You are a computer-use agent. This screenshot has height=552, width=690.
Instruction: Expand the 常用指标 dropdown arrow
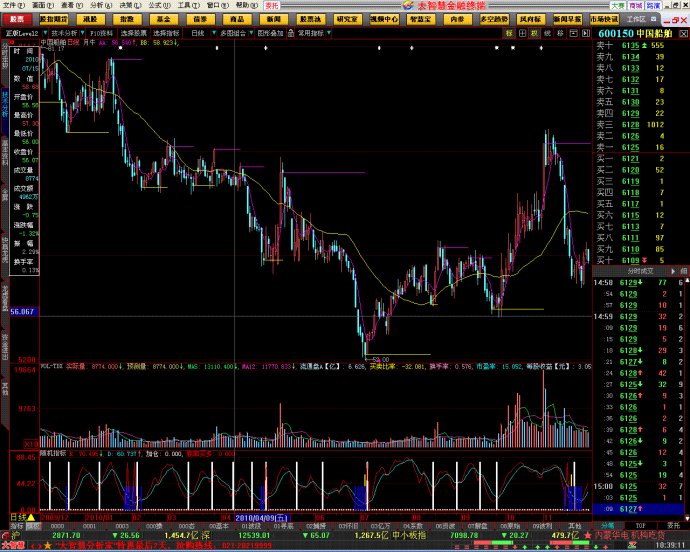pyautogui.click(x=329, y=33)
